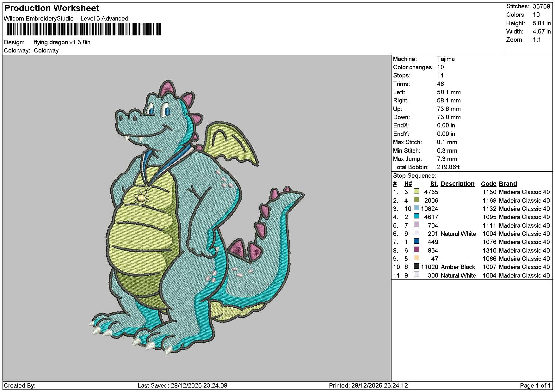Click the 'St.' column header

434,184
